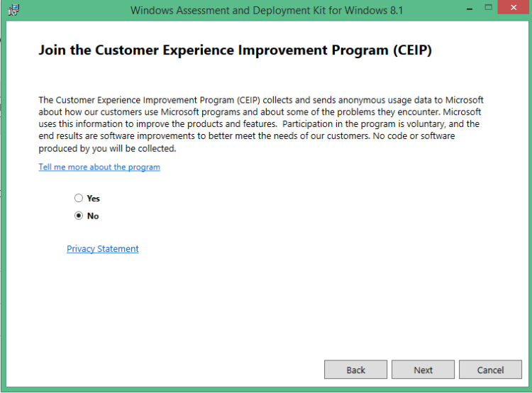Go to the previous page with Back

356,370
